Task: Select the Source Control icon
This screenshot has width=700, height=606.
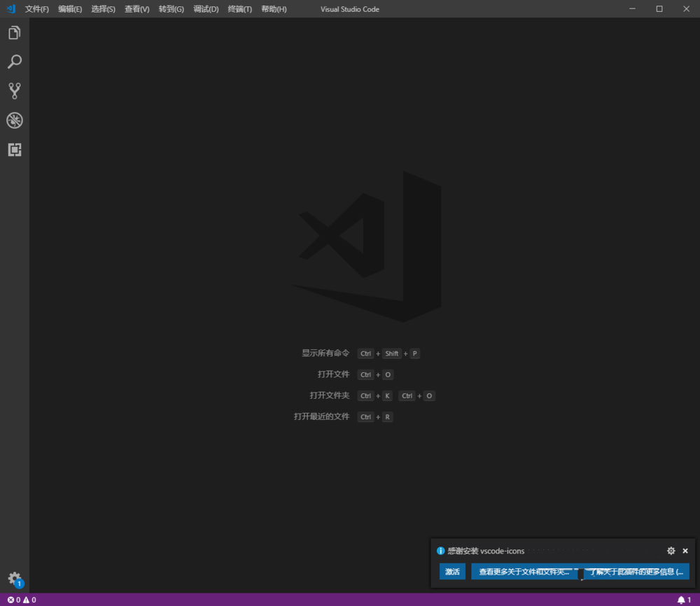Action: click(15, 91)
